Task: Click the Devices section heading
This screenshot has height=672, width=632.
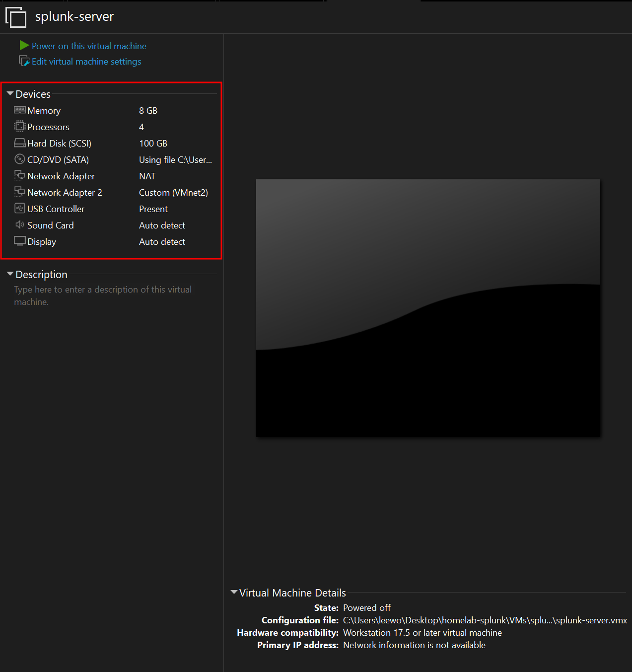Action: pyautogui.click(x=33, y=94)
